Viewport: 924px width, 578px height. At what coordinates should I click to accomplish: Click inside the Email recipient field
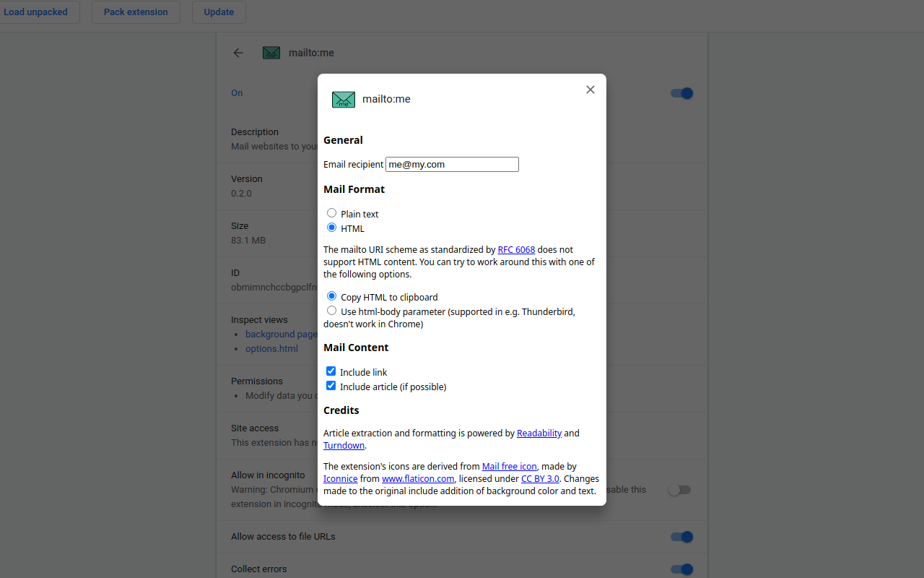[x=452, y=164]
